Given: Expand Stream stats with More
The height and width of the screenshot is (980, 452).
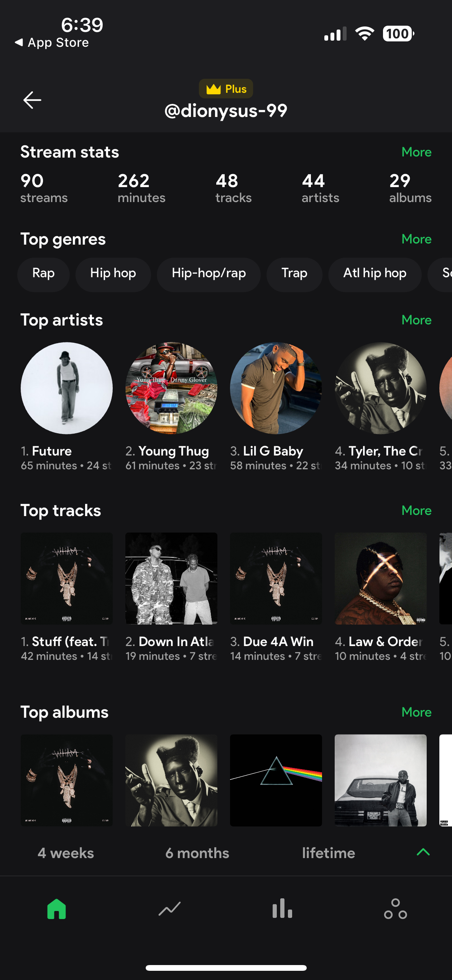Looking at the screenshot, I should (x=416, y=152).
